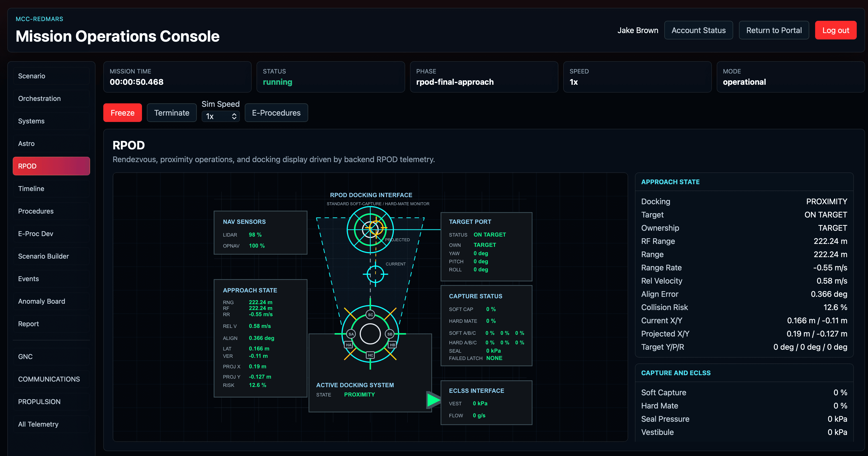The height and width of the screenshot is (456, 868).
Task: Click the green play arrow by ECLSS Interface
Action: pyautogui.click(x=434, y=400)
